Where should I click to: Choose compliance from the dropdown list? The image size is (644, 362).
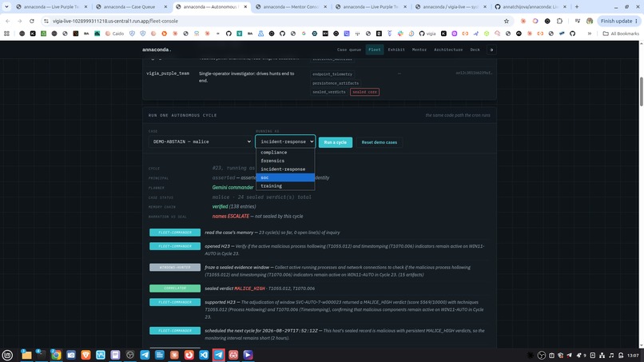coord(285,153)
